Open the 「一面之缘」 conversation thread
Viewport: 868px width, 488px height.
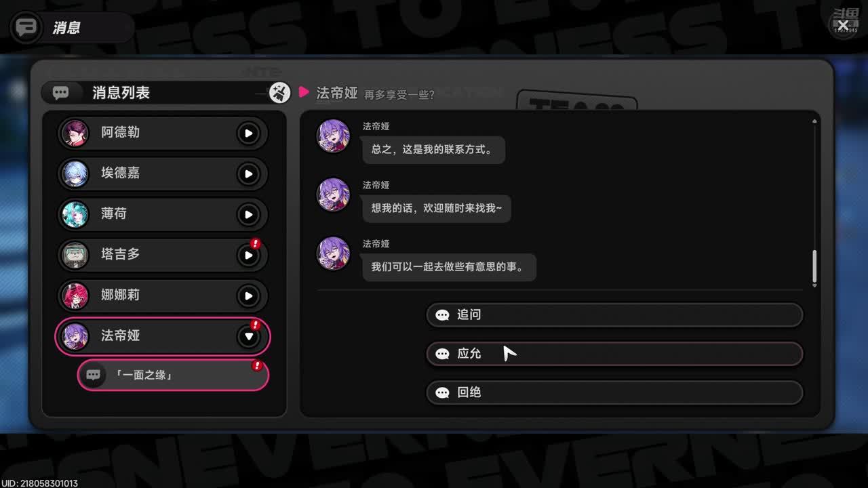[173, 375]
